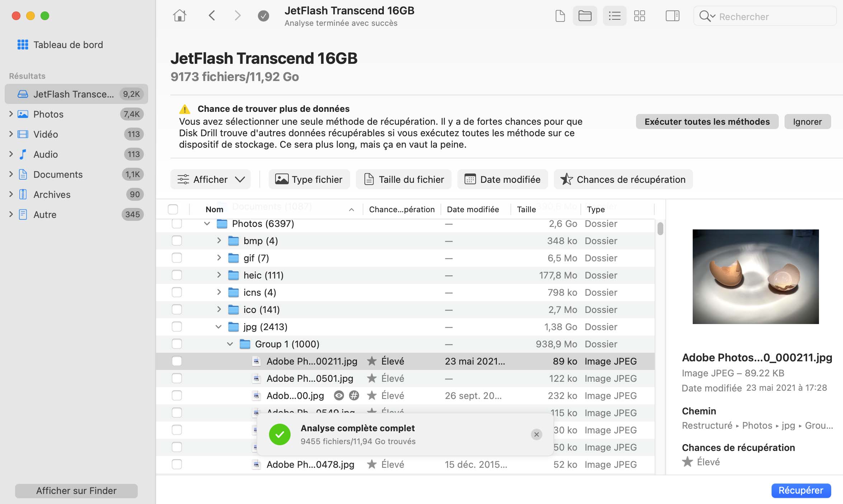Open the Taille du fichier filter

coord(404,179)
